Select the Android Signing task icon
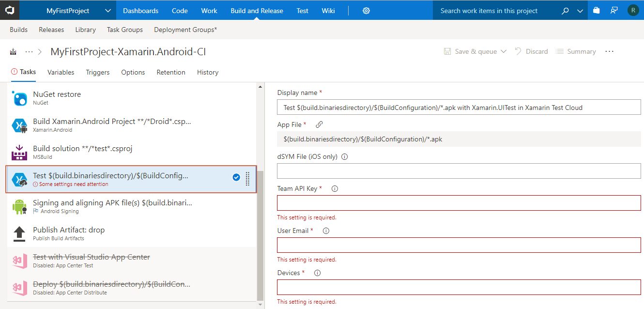Image resolution: width=644 pixels, height=309 pixels. [19, 207]
